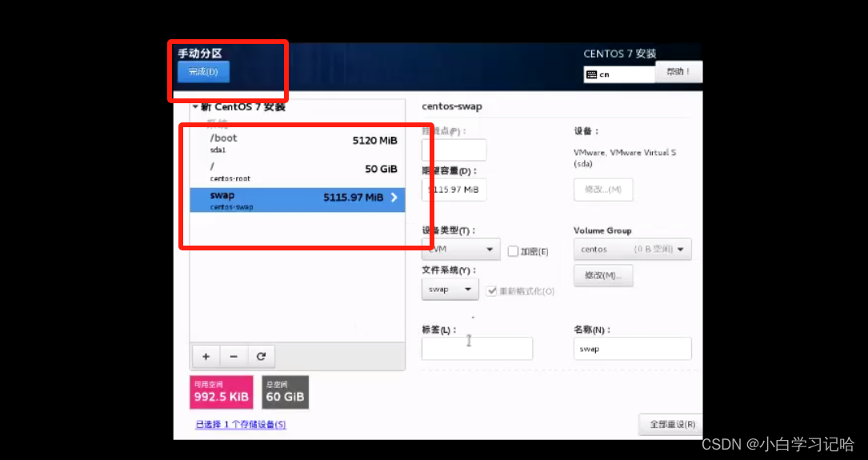Open the device type LVM dropdown

(x=461, y=250)
